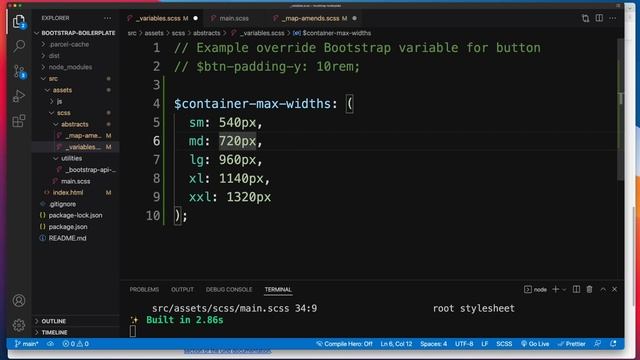Open the OUTPUT panel tab

182,289
